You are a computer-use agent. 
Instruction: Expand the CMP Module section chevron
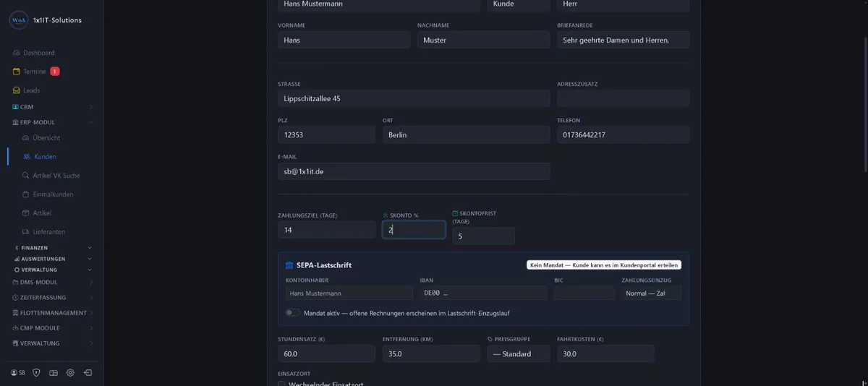coord(91,328)
